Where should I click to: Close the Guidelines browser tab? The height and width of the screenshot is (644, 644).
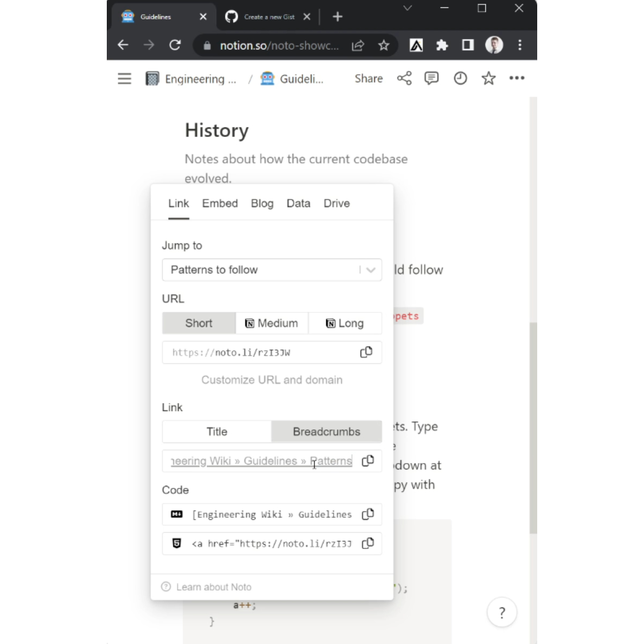pos(203,17)
